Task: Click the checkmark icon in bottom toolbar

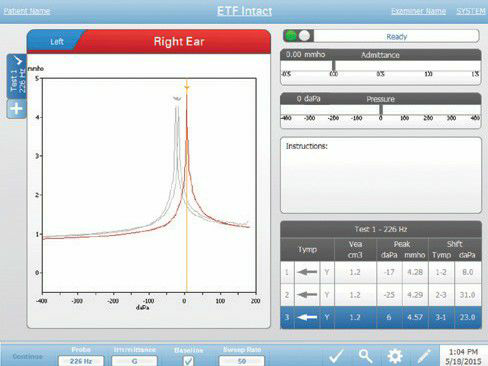Action: [x=336, y=356]
